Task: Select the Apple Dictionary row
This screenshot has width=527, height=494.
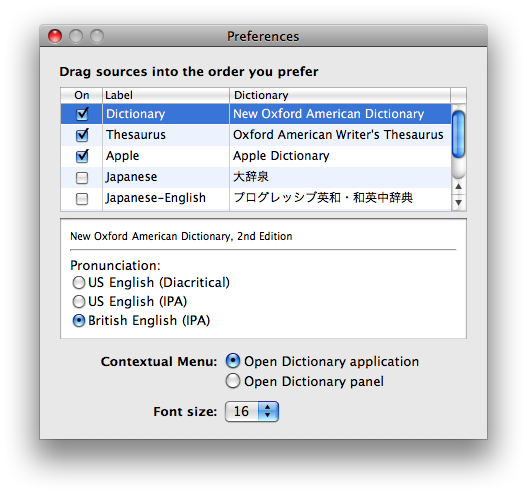Action: [x=256, y=156]
